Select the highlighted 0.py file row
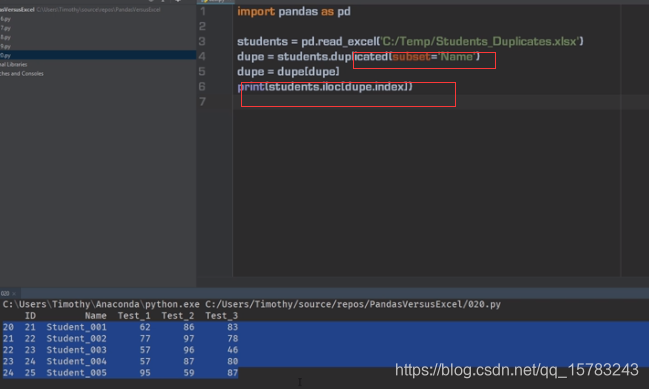This screenshot has width=649, height=389. [98, 55]
